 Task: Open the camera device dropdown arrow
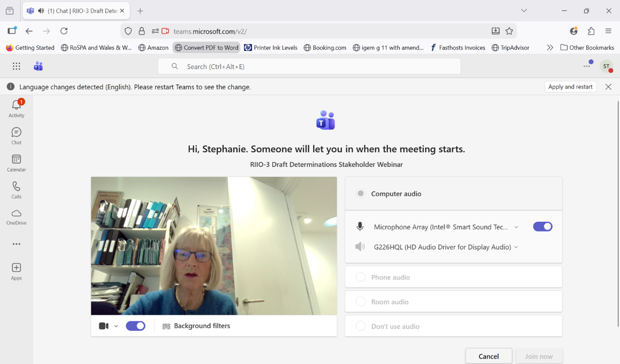[x=116, y=326]
